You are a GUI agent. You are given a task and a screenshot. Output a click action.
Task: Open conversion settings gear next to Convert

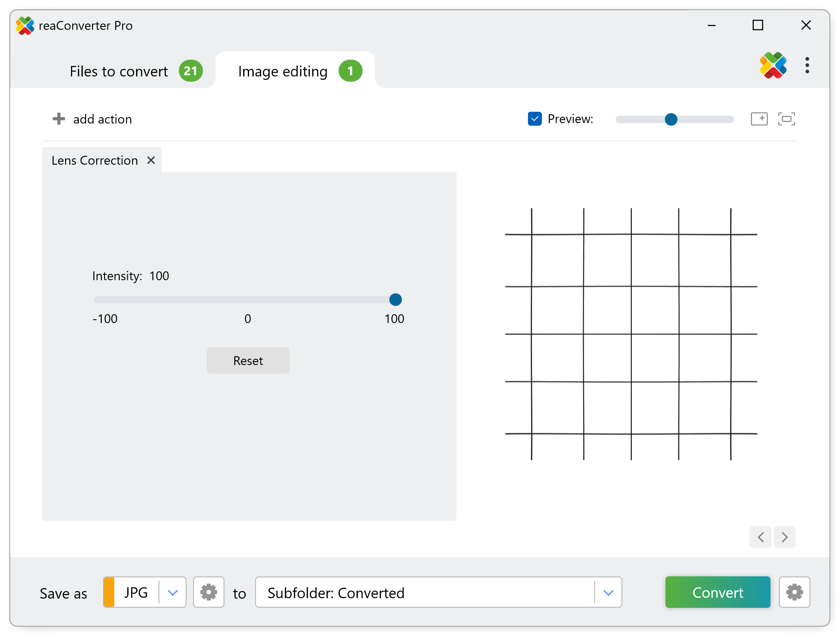[x=794, y=592]
